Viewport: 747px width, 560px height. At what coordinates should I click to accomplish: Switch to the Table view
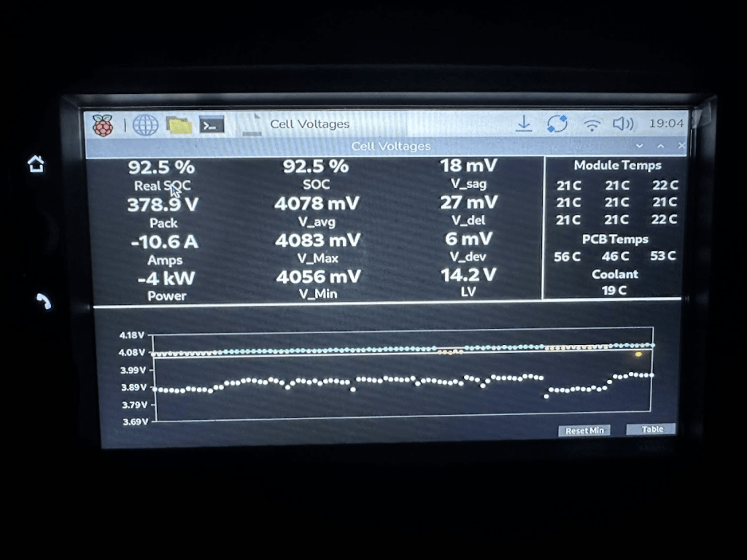(x=651, y=429)
